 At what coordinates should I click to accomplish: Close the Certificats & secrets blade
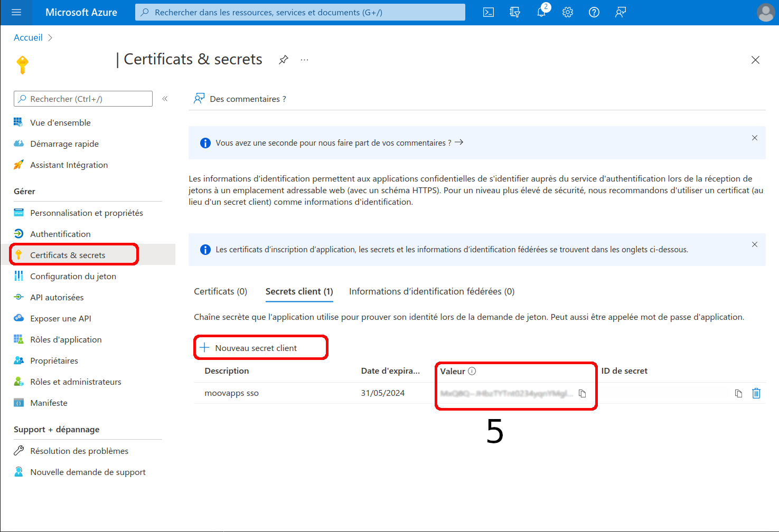tap(755, 60)
